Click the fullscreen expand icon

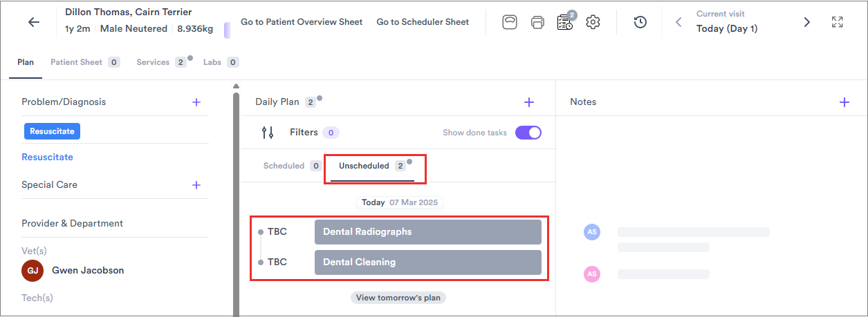coord(838,22)
